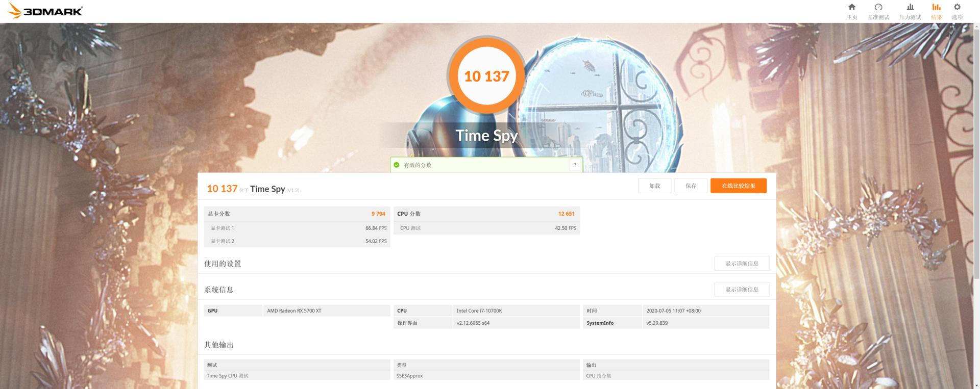Image resolution: width=980 pixels, height=389 pixels.
Task: Click the v2.12.6955 s64 version value
Action: pyautogui.click(x=473, y=323)
